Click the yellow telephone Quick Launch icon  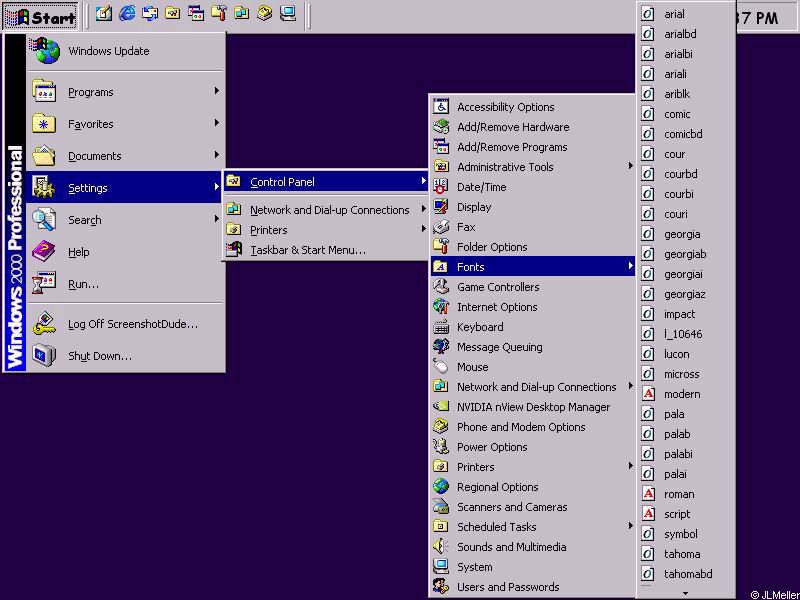265,13
